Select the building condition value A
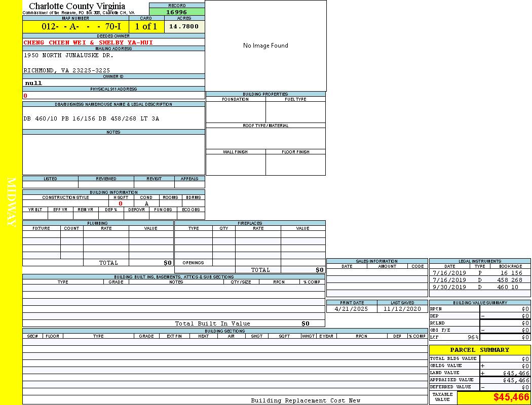Viewport: 532px width, 405px height. (x=146, y=204)
